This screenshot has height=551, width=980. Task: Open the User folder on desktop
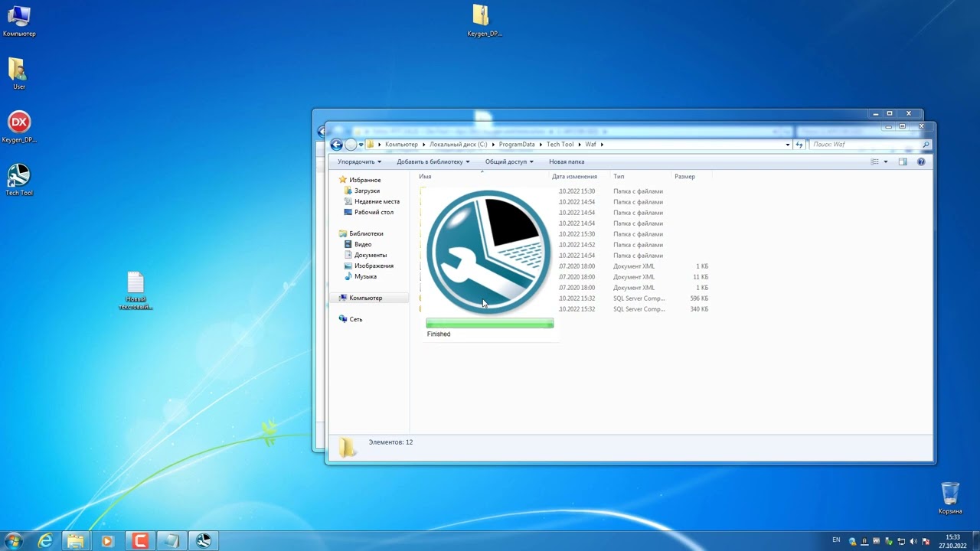pyautogui.click(x=19, y=73)
